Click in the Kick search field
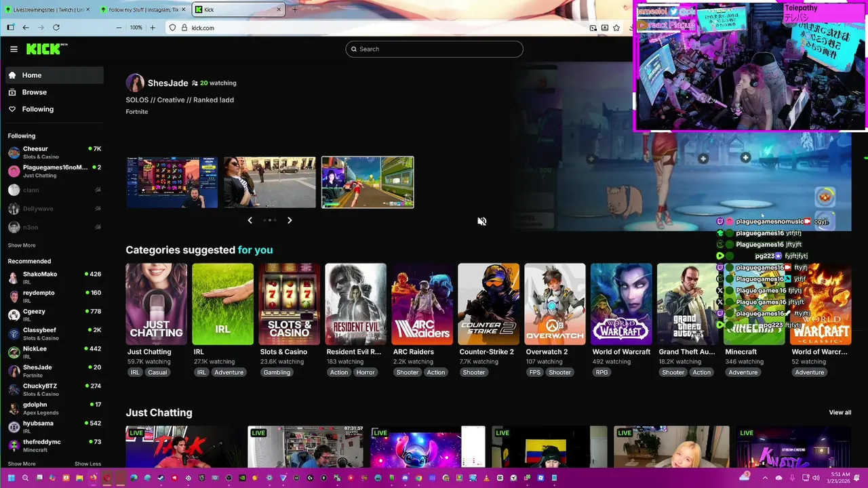This screenshot has height=488, width=868. click(434, 49)
